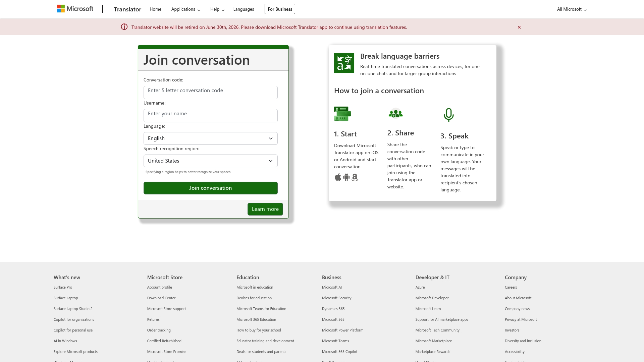Viewport: 644px width, 362px height.
Task: Click the Android download icon
Action: tap(346, 177)
